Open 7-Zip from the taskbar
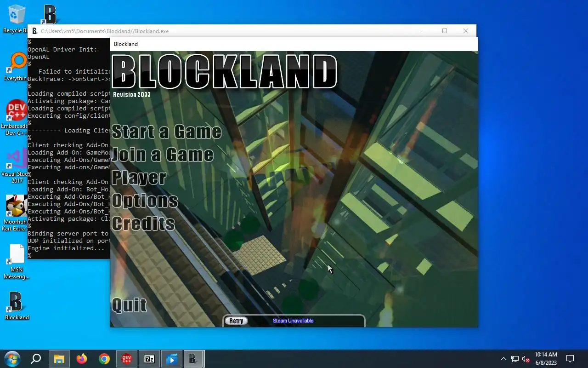588x368 pixels. click(149, 359)
